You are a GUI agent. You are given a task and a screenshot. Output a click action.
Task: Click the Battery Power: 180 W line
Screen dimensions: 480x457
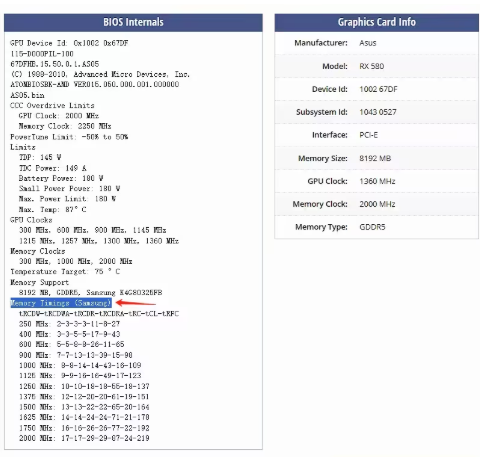(x=61, y=178)
